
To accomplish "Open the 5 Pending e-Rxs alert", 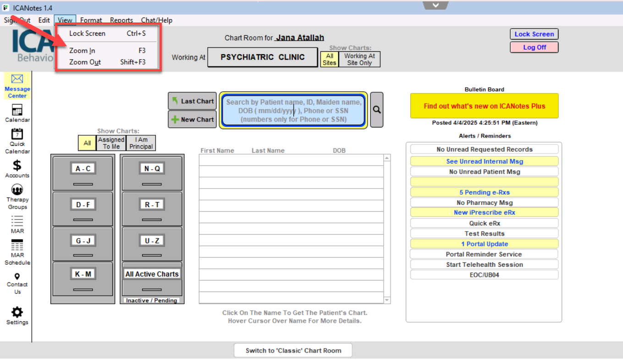I will pyautogui.click(x=484, y=193).
